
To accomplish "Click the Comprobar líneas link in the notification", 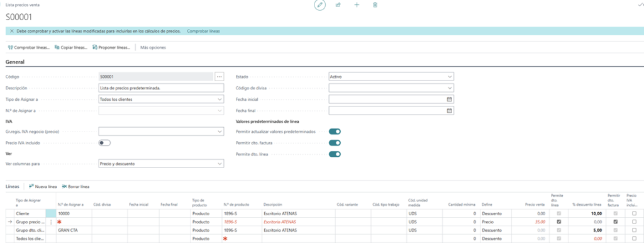I will 203,31.
